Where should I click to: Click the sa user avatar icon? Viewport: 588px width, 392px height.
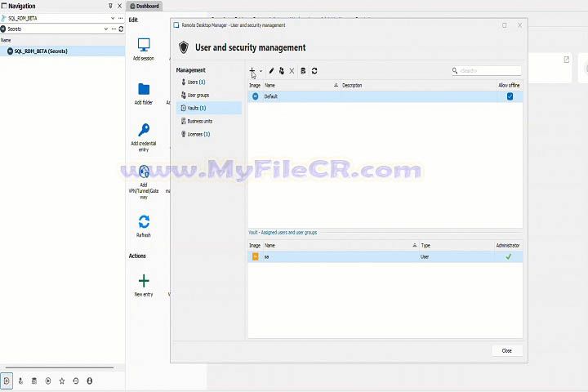pyautogui.click(x=255, y=256)
